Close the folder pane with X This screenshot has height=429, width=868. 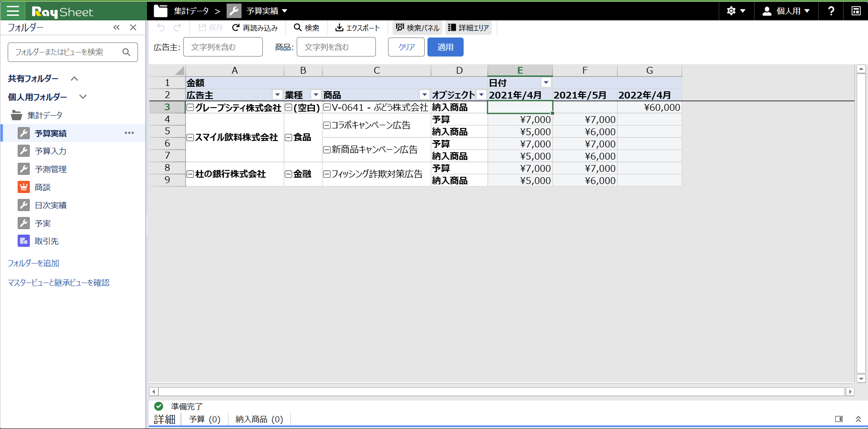pos(133,28)
